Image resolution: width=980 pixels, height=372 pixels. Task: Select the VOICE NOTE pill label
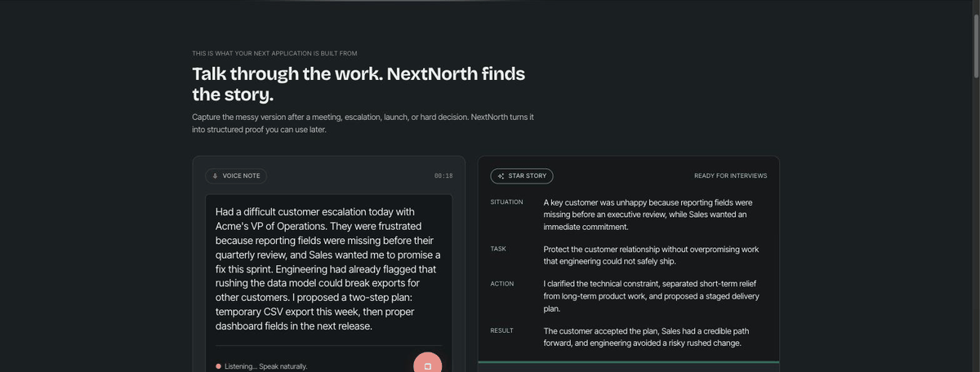(236, 175)
